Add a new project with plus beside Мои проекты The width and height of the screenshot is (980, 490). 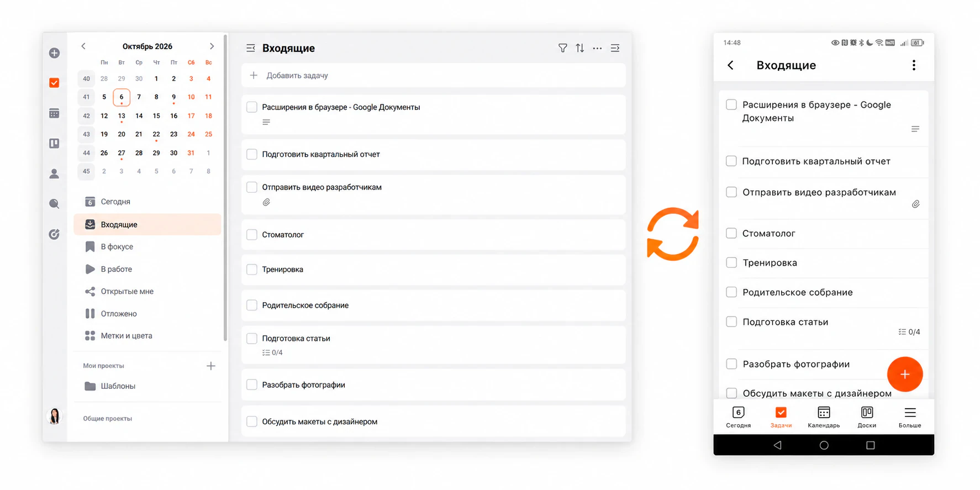pyautogui.click(x=210, y=366)
